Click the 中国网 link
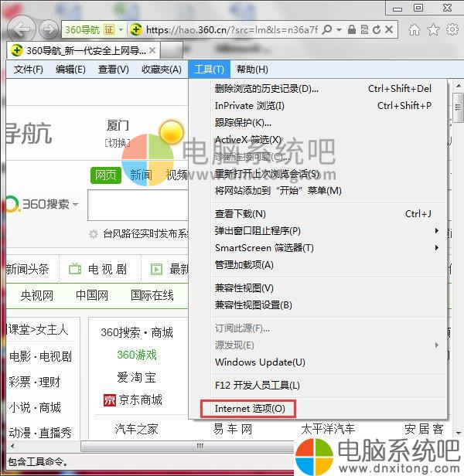The height and width of the screenshot is (476, 464). (91, 295)
